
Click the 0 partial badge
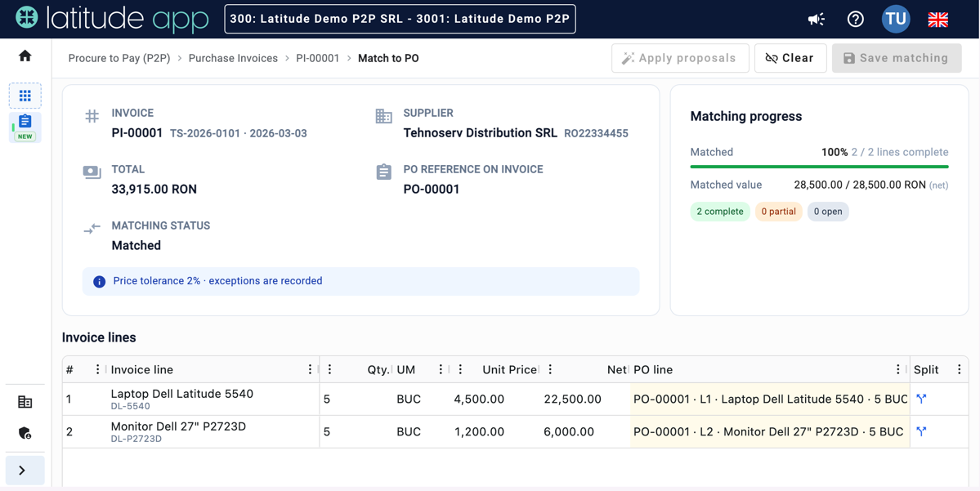[x=779, y=212]
